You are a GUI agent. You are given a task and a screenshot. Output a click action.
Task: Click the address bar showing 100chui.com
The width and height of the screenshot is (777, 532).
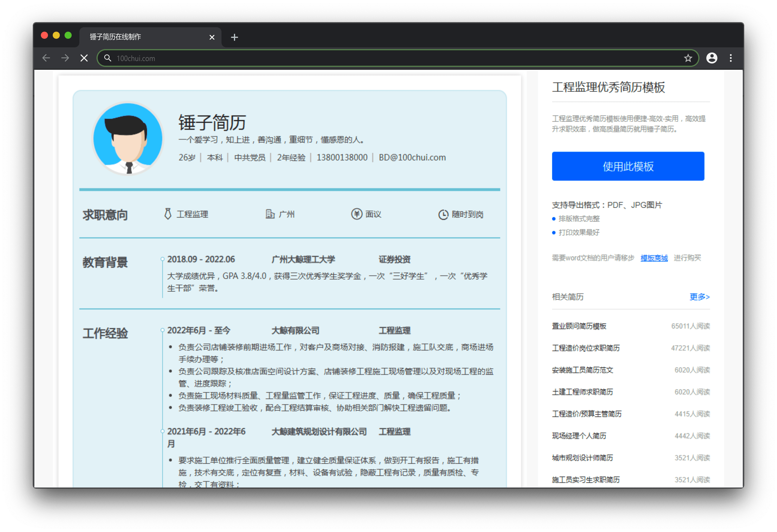398,58
